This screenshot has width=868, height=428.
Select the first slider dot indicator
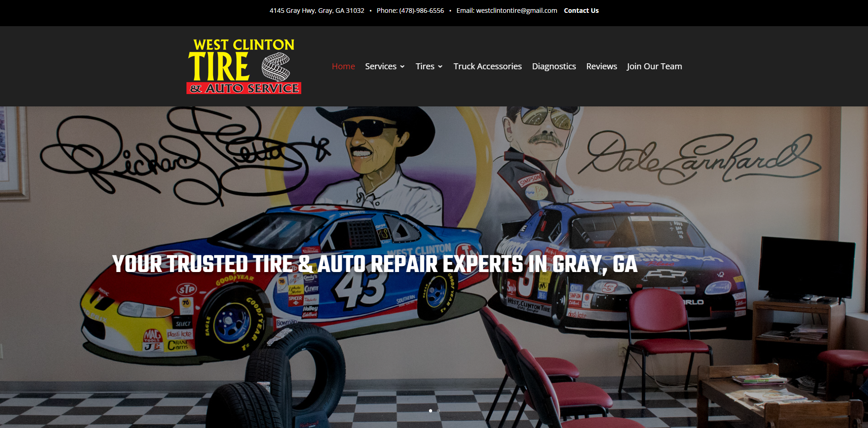(x=430, y=411)
